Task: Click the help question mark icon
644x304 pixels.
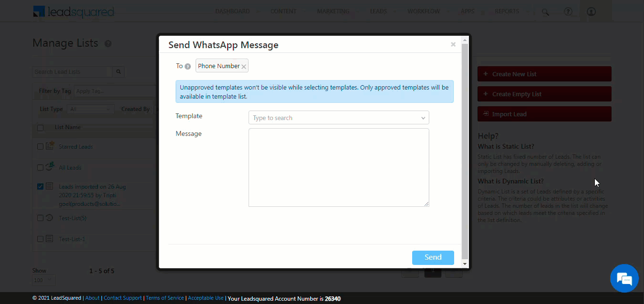Action: pos(568,11)
